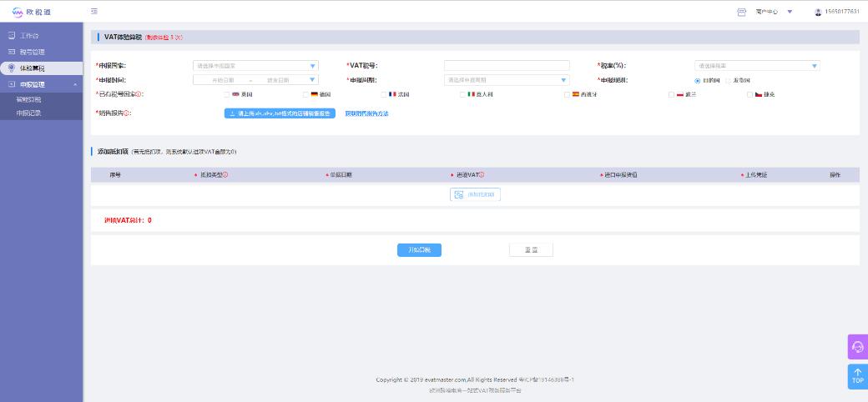Image resolution: width=868 pixels, height=402 pixels.
Task: Click the 欧税通 logo icon
Action: (x=18, y=13)
